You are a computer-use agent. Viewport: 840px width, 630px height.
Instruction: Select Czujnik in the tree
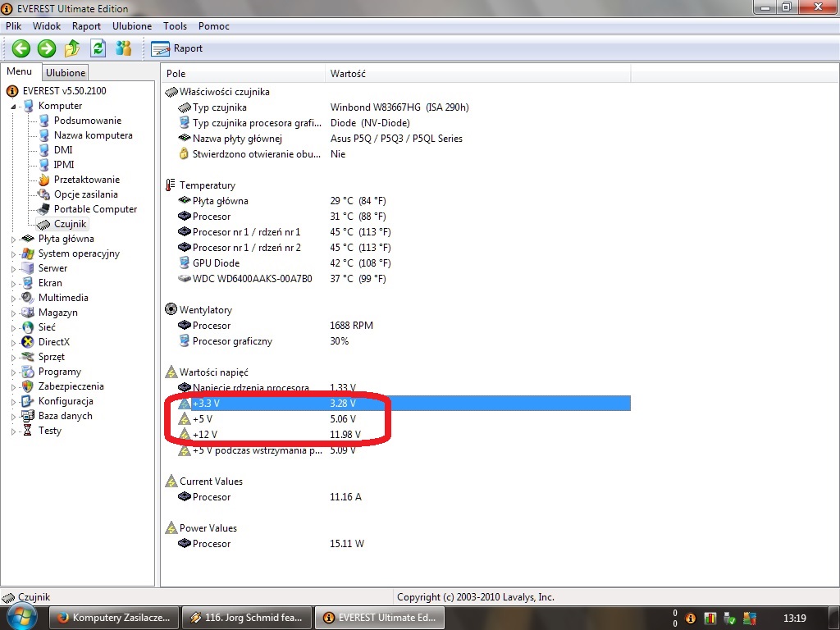tap(71, 224)
